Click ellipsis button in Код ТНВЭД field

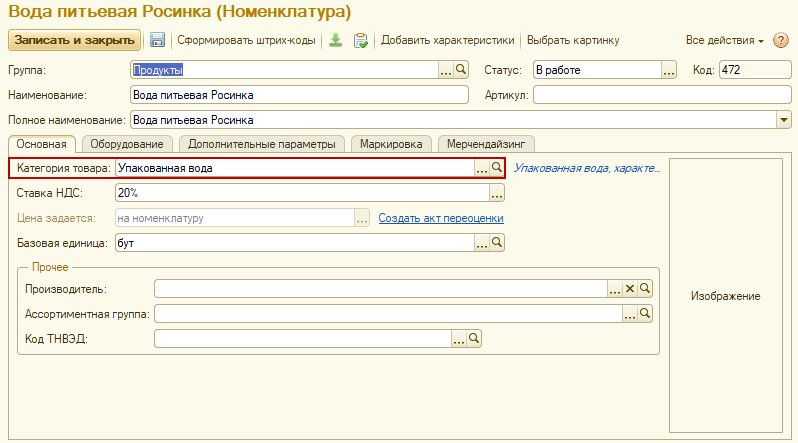[x=459, y=339]
